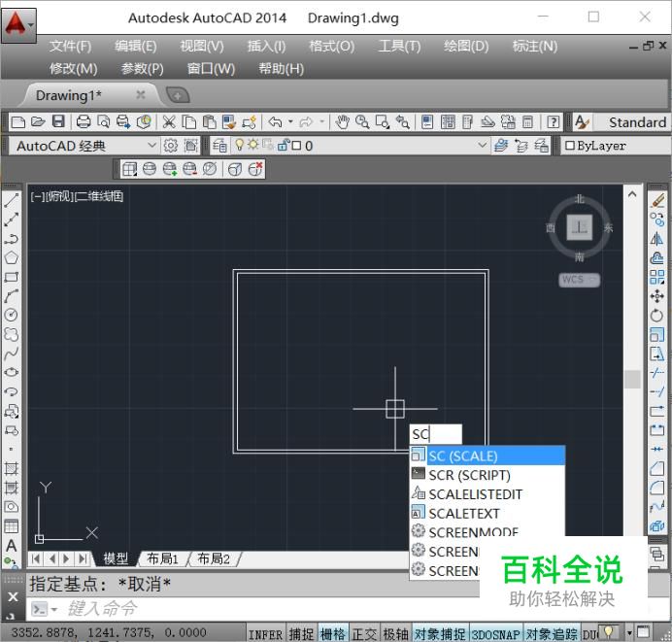Toggle INFER constraints in the status bar

pyautogui.click(x=265, y=634)
